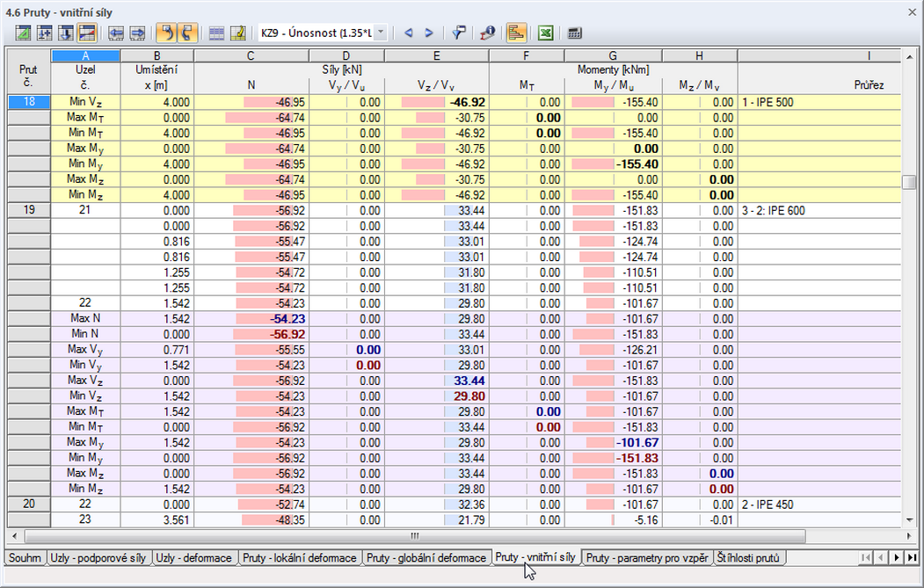Select column header A
The image size is (924, 588).
point(85,56)
